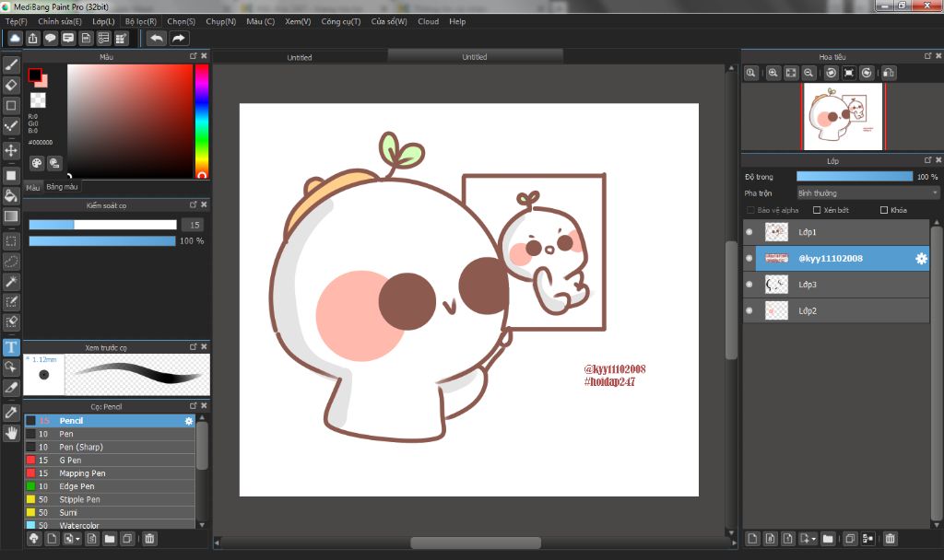Click the canvas vertical scrollbar
Screen dimensions: 944x560
[x=731, y=300]
